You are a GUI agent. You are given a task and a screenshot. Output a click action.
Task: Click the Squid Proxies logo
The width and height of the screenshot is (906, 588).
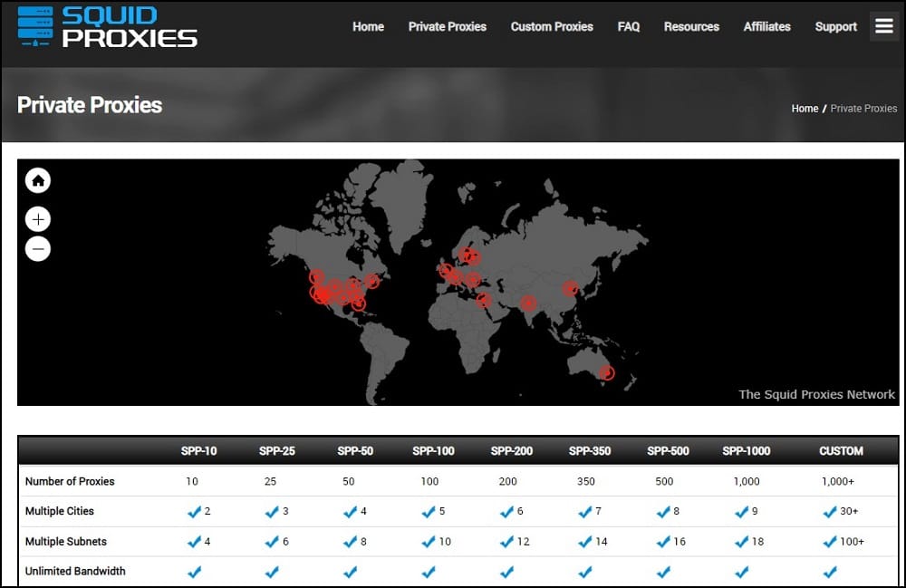coord(108,26)
